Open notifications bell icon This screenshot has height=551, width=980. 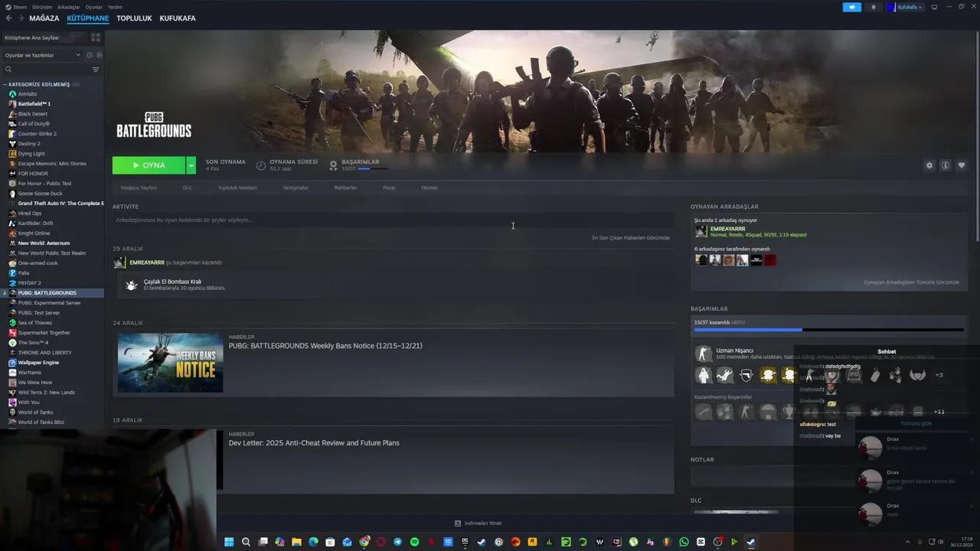pos(874,7)
